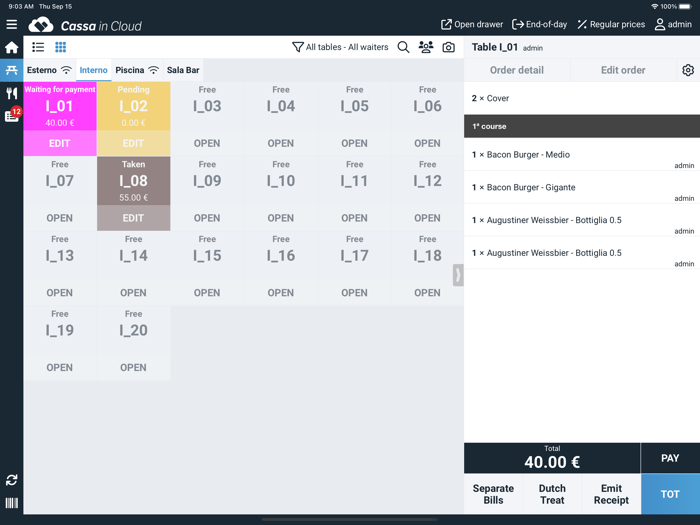This screenshot has width=700, height=525.
Task: Select the tables section sidebar icon
Action: (12, 70)
